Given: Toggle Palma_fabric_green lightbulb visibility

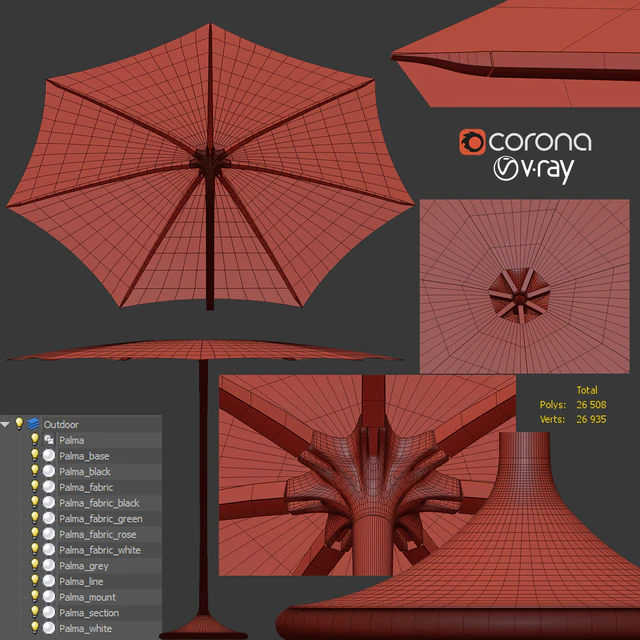Looking at the screenshot, I should (34, 519).
